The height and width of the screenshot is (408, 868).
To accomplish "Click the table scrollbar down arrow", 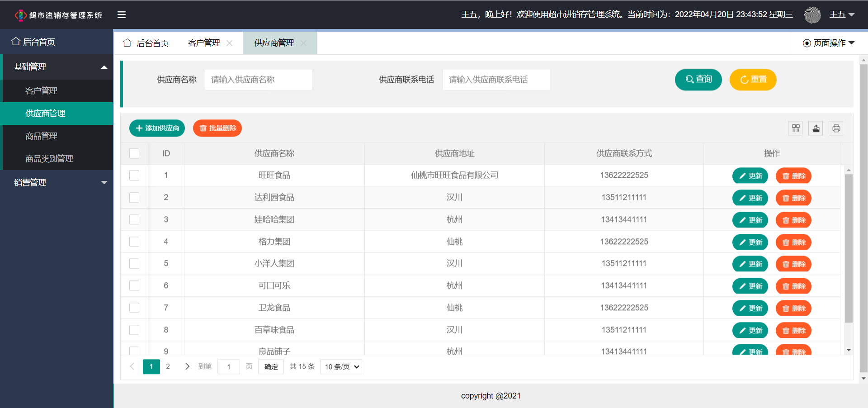I will point(849,350).
